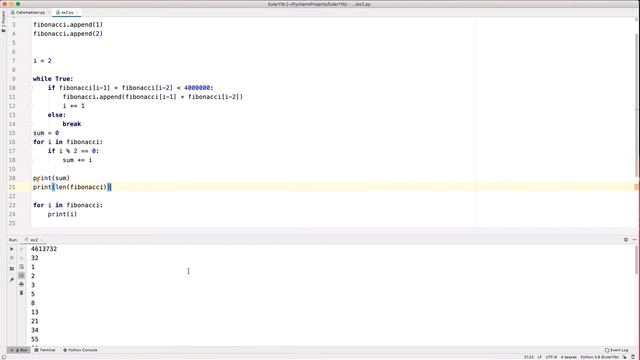Open Run panel settings gear

point(626,240)
